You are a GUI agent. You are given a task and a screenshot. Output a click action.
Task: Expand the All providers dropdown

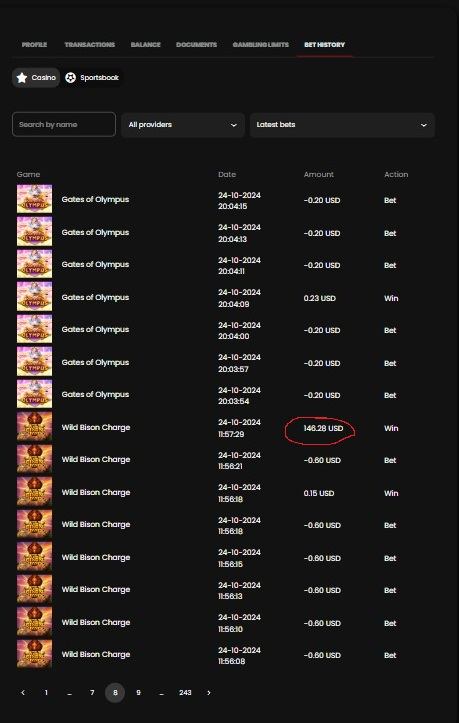pos(183,125)
